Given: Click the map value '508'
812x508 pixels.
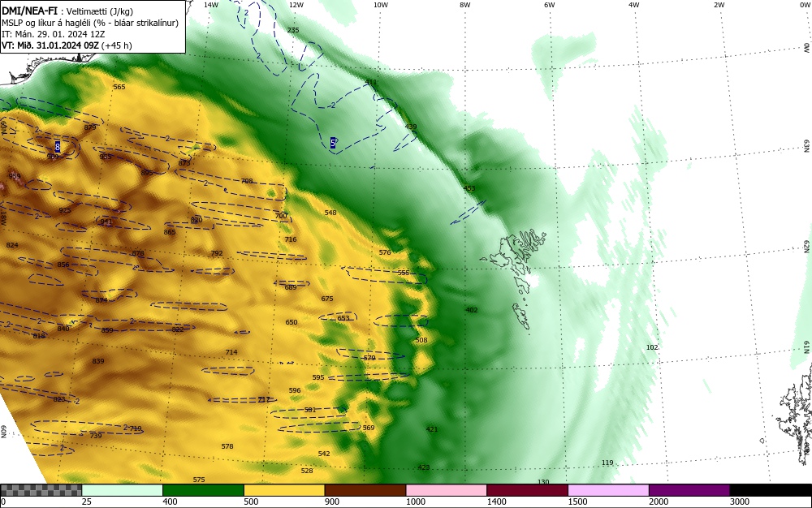Looking at the screenshot, I should pos(421,340).
